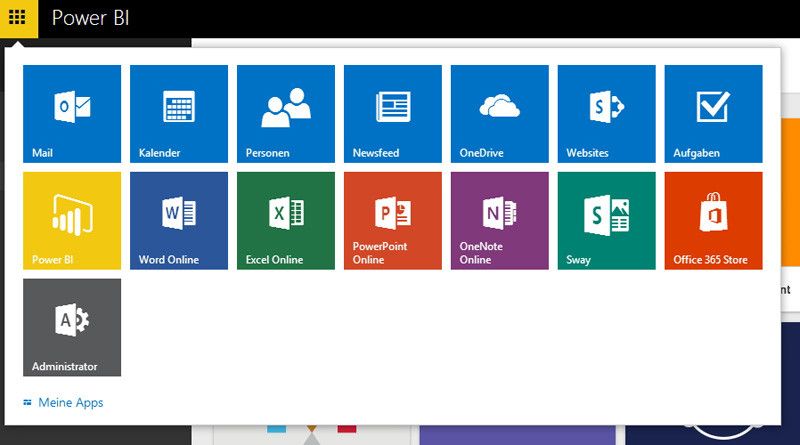
Task: Open the Kalender tile
Action: (x=179, y=114)
